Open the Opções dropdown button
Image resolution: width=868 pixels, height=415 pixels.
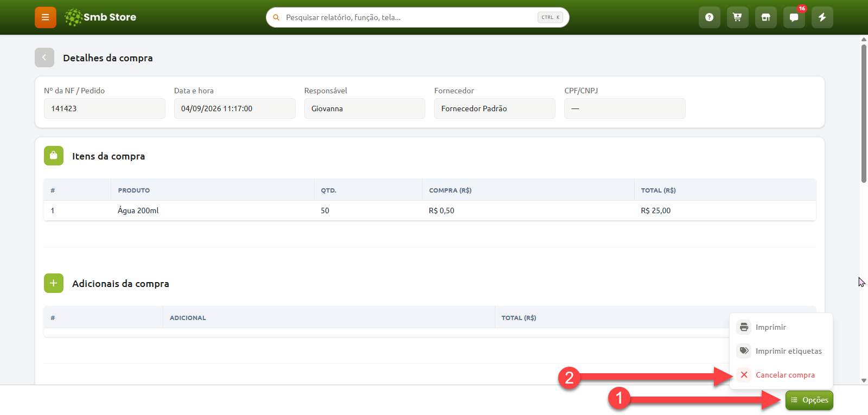point(809,400)
